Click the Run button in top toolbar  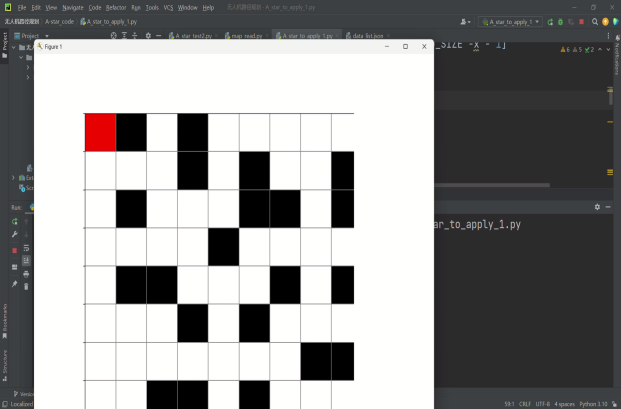point(553,21)
